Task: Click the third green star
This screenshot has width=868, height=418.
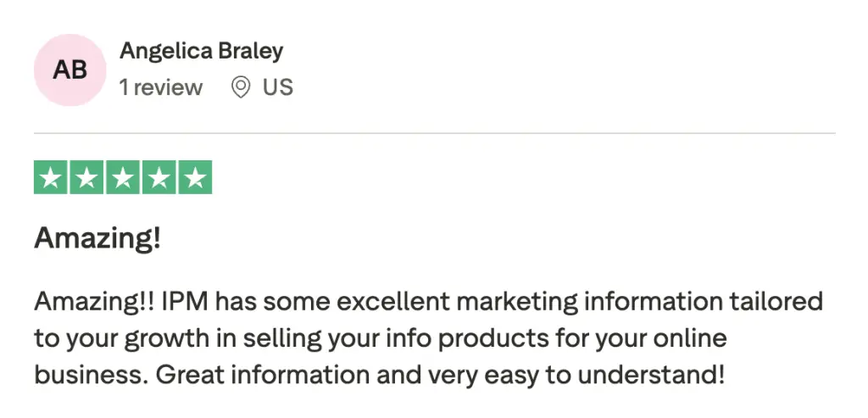Action: click(123, 177)
